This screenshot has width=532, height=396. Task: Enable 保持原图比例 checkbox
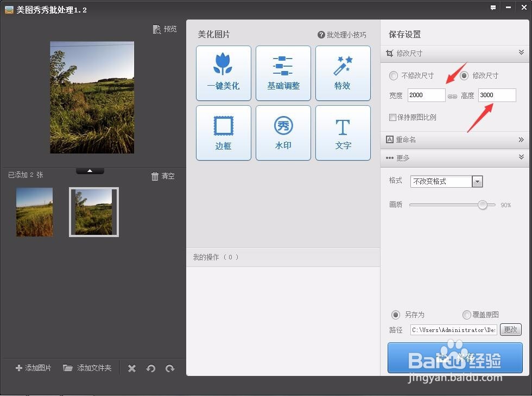point(392,117)
